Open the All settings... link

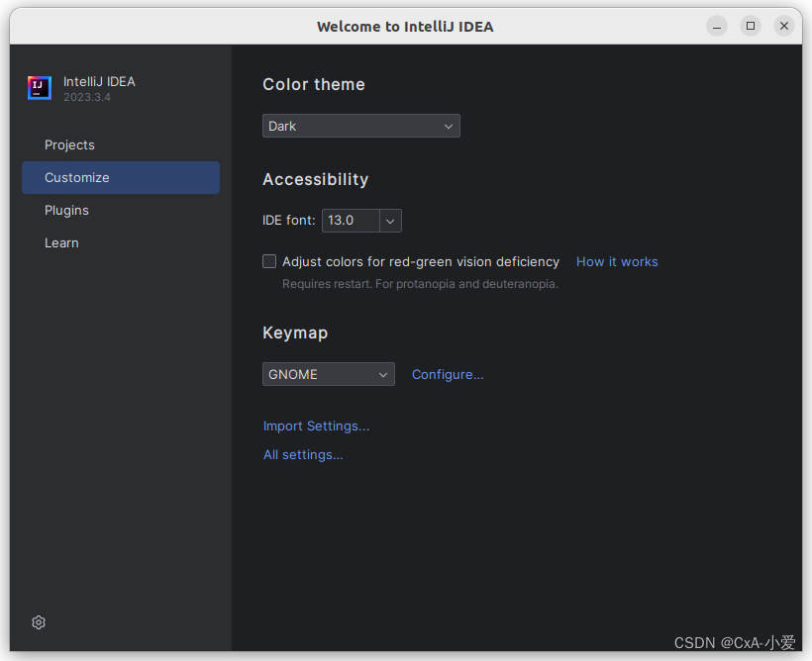[303, 454]
